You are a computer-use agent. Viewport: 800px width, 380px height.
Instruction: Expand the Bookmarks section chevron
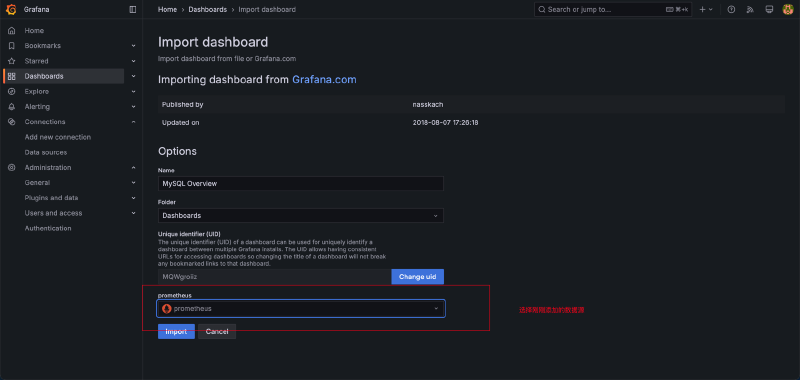pos(134,46)
